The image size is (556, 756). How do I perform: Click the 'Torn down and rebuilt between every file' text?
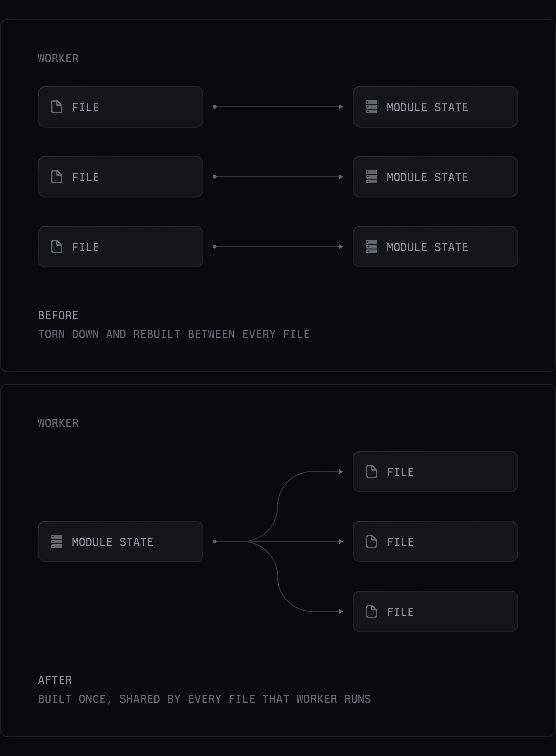click(174, 334)
